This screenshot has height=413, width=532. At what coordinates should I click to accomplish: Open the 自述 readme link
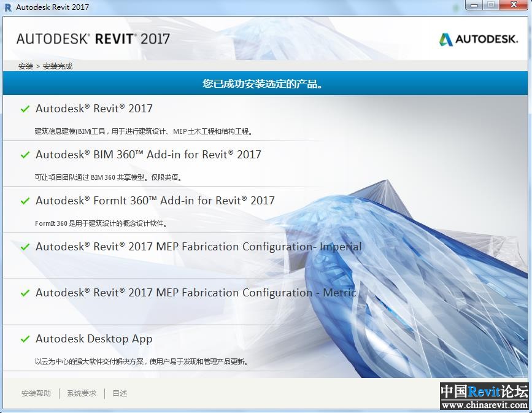120,393
